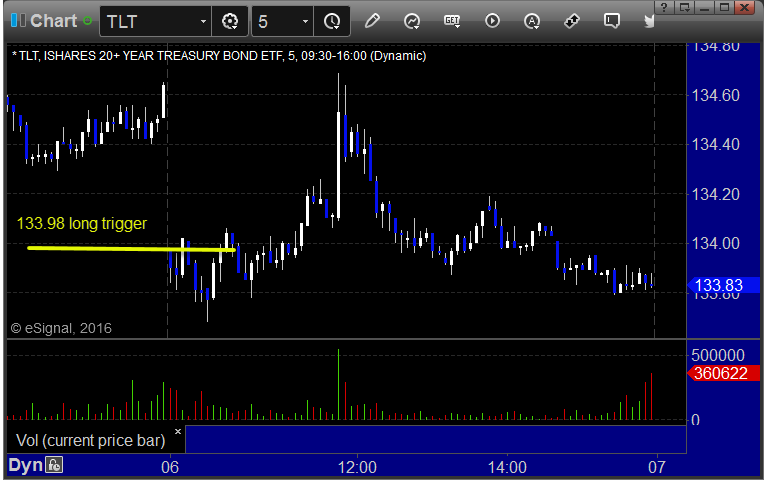
Task: Select the pencil drawing tools icon
Action: [x=372, y=21]
